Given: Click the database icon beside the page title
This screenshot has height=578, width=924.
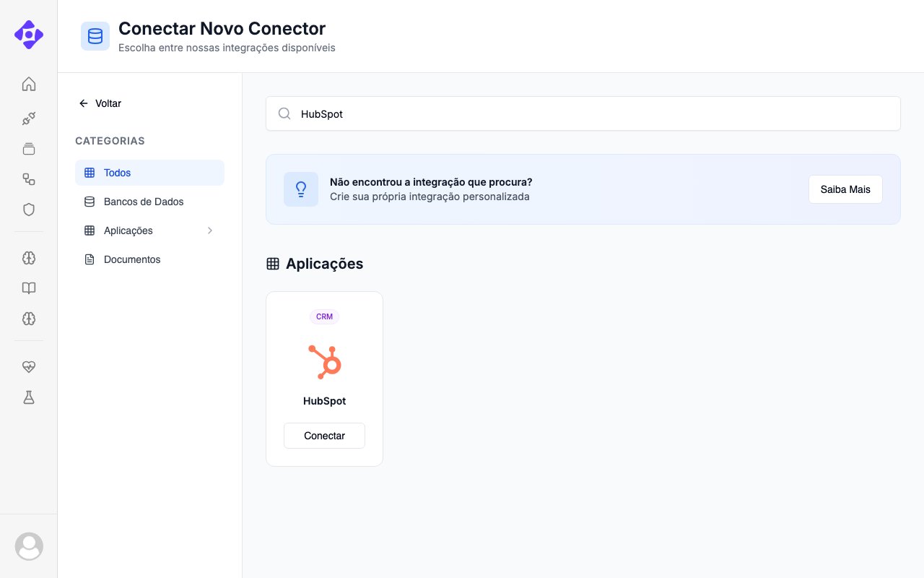Looking at the screenshot, I should pyautogui.click(x=95, y=36).
